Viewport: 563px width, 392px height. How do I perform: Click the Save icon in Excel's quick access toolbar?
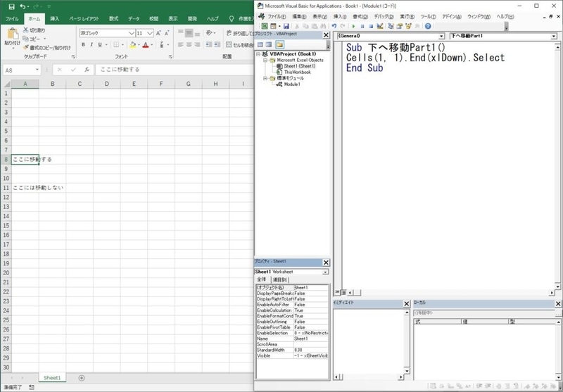point(11,6)
